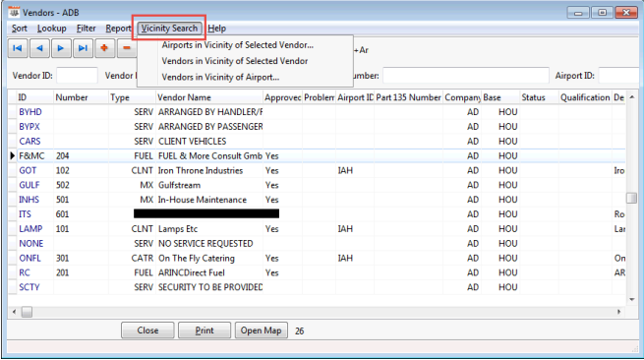Click CLIENT VEHICLES vendor name

coord(192,142)
